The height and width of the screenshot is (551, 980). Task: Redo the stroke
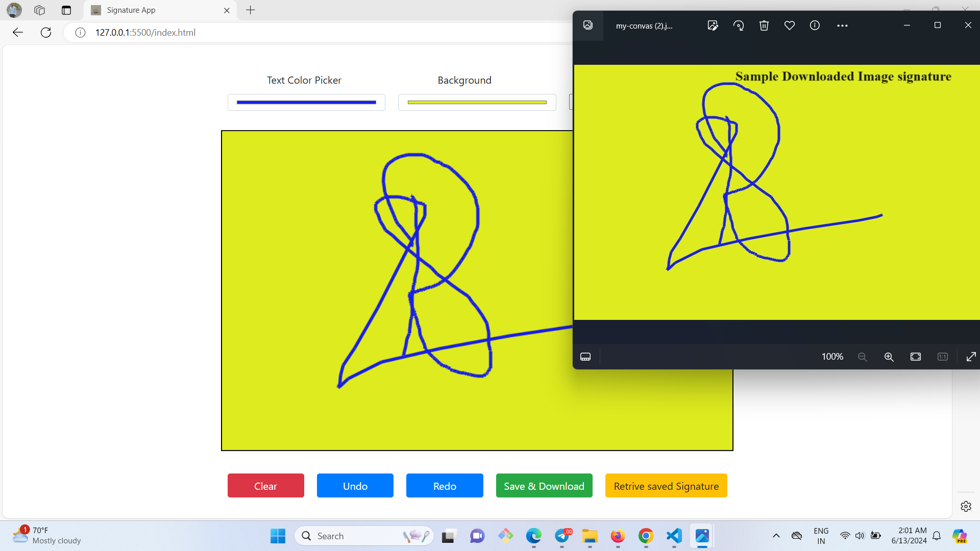(x=445, y=486)
